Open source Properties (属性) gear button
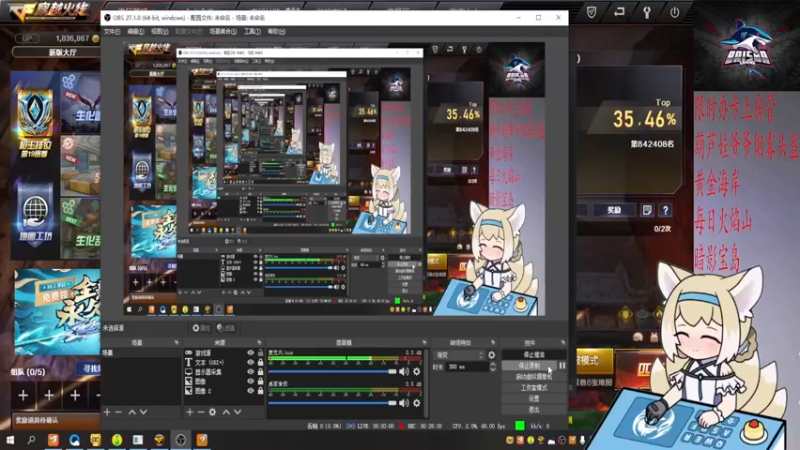Image resolution: width=800 pixels, height=450 pixels. point(202,328)
